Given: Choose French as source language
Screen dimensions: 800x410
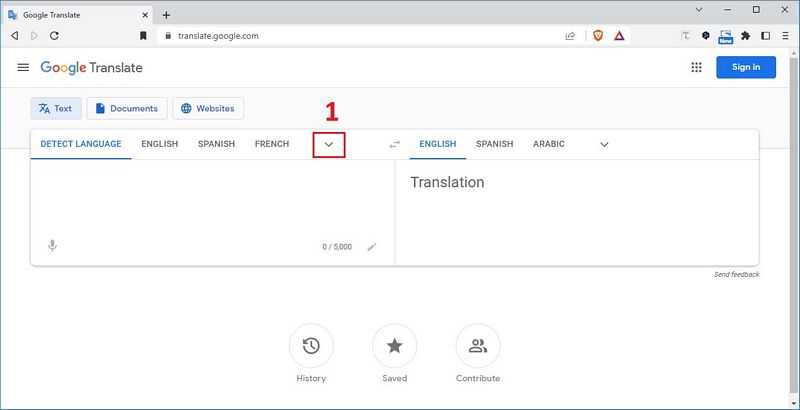Looking at the screenshot, I should 272,144.
